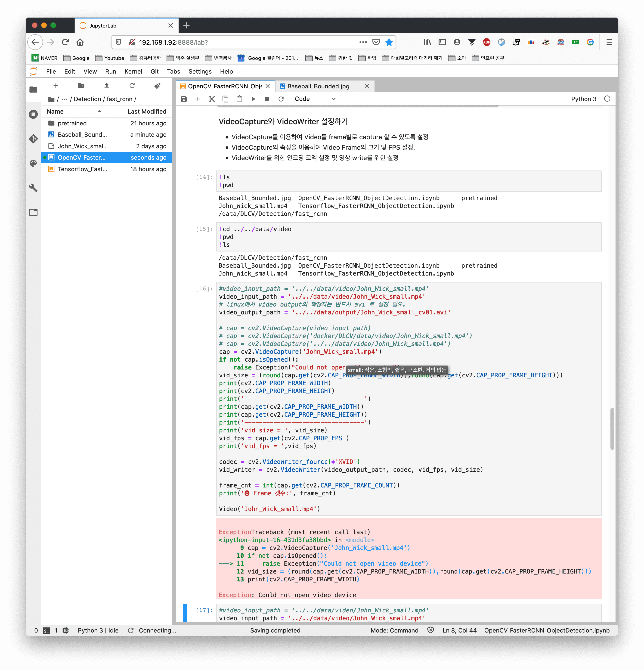
Task: Click the Run selected cell button
Action: (253, 99)
